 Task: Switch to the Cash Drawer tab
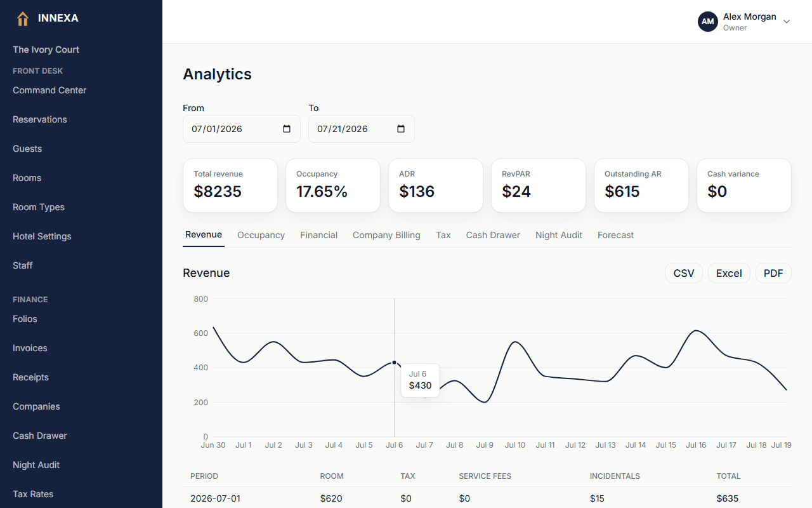493,235
